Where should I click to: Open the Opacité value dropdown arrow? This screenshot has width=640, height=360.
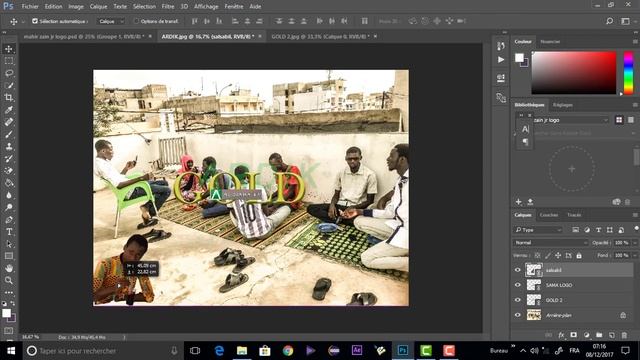click(x=635, y=242)
